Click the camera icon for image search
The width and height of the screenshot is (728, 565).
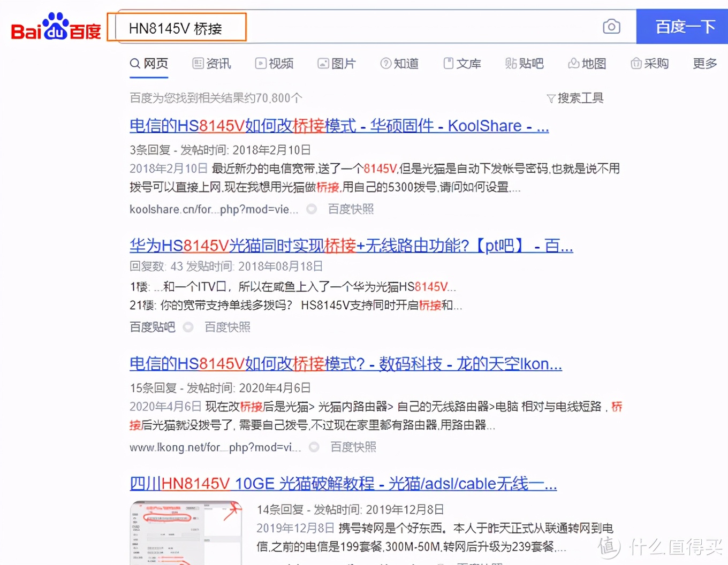[611, 26]
